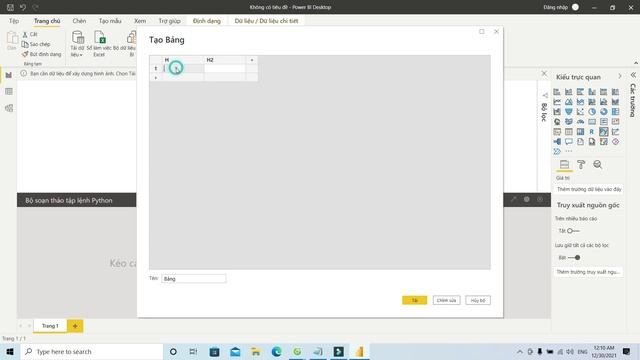
Task: Switch to the 'Chèn' ribbon tab
Action: (x=79, y=21)
